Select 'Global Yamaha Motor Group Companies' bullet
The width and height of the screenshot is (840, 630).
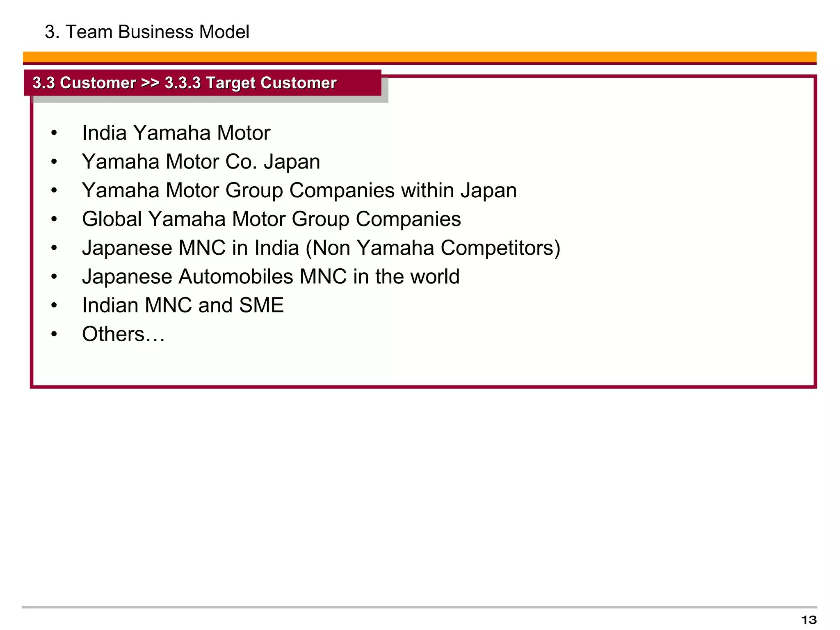[272, 219]
